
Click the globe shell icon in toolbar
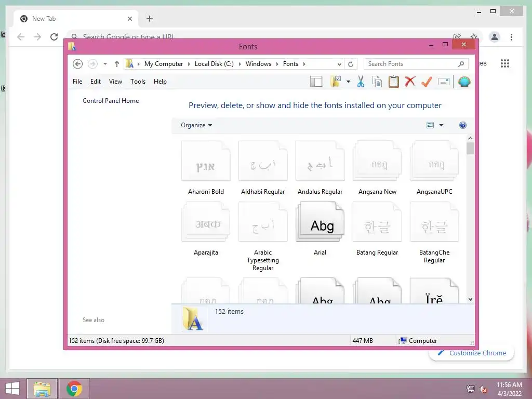(464, 82)
